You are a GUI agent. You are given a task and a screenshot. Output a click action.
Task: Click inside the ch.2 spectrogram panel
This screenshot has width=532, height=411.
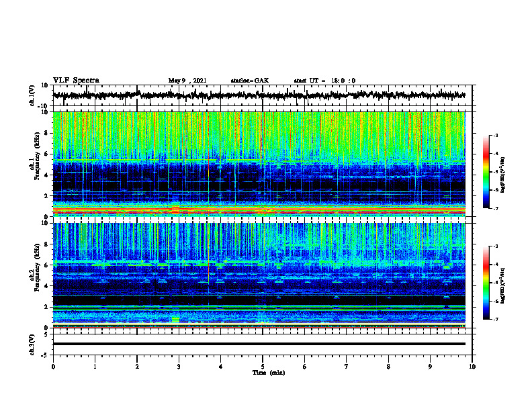(x=259, y=275)
